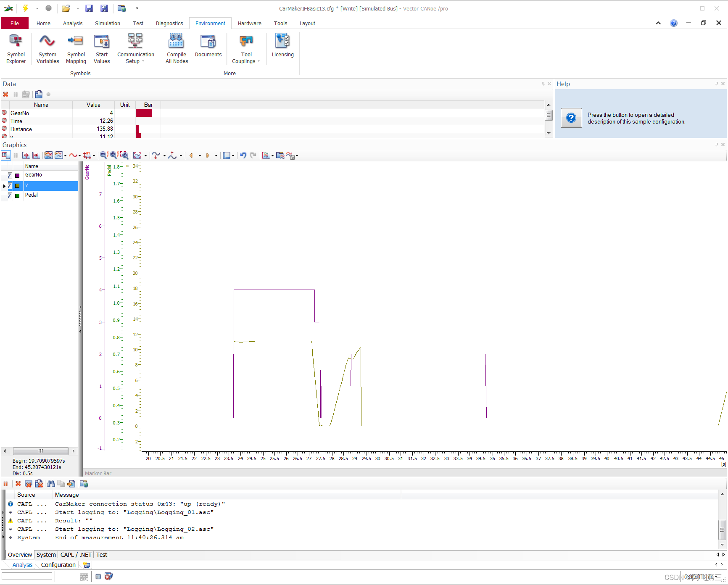Click Graphics export window icon

[280, 155]
